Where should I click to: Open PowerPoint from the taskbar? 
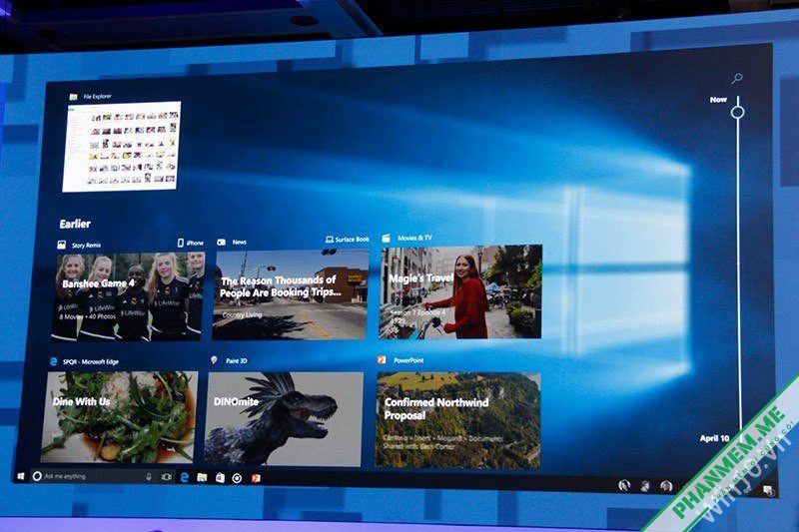point(256,478)
